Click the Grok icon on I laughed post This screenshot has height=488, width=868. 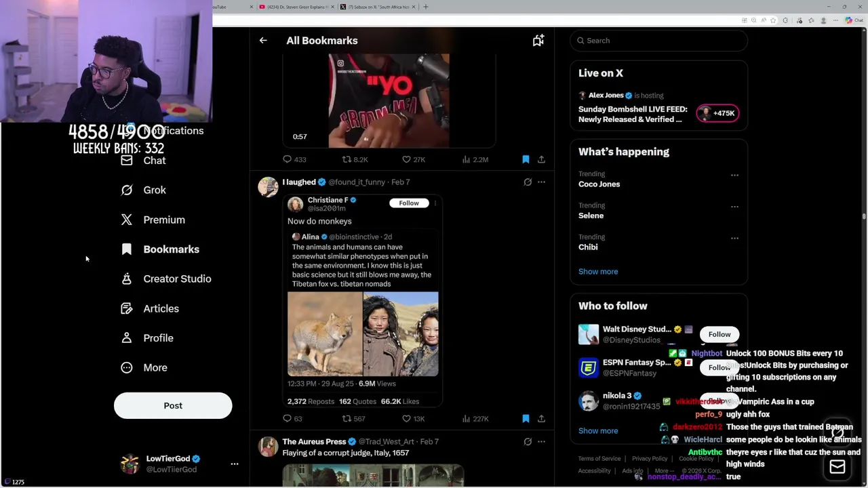click(x=528, y=182)
